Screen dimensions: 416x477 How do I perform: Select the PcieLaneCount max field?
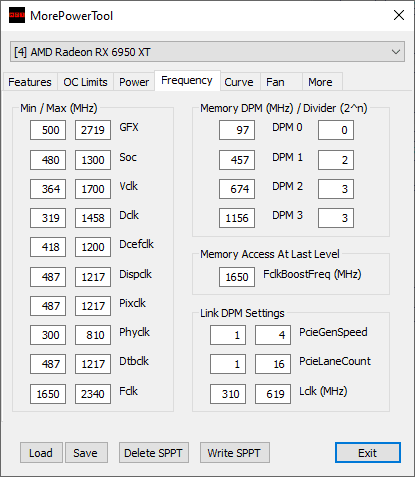(x=273, y=364)
